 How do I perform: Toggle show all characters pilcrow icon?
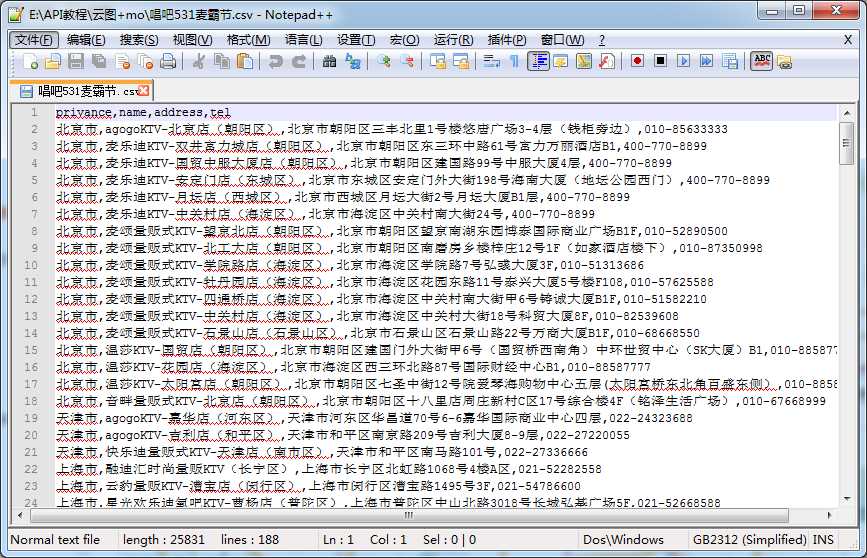click(x=514, y=61)
